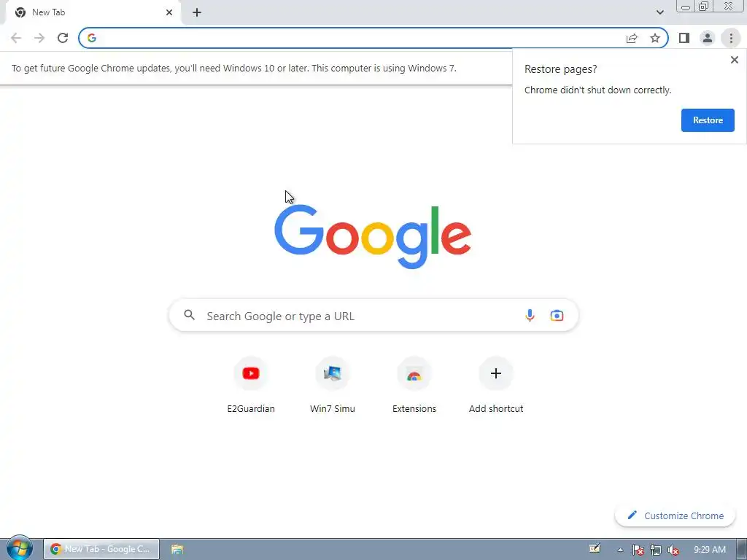Share this page via the share icon

632,38
